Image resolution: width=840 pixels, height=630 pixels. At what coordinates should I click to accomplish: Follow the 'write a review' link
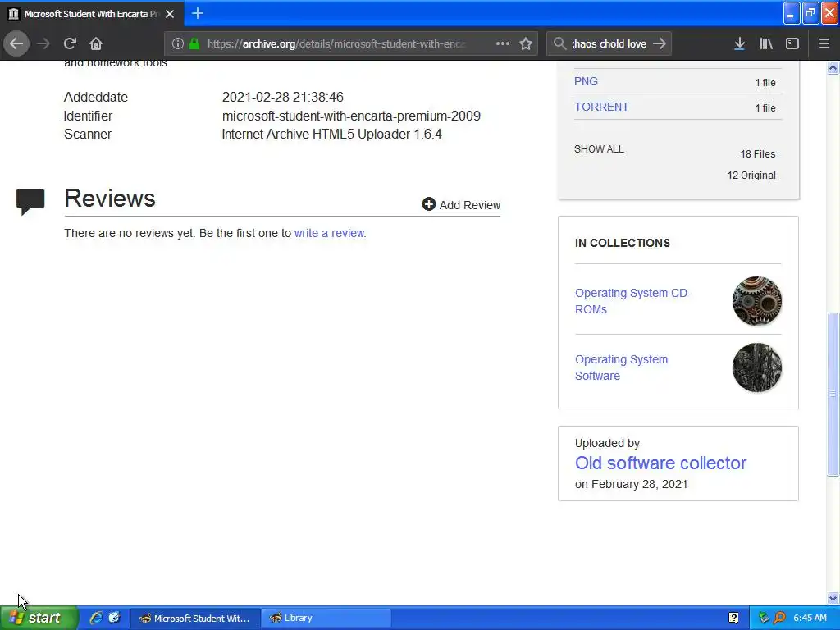tap(330, 233)
